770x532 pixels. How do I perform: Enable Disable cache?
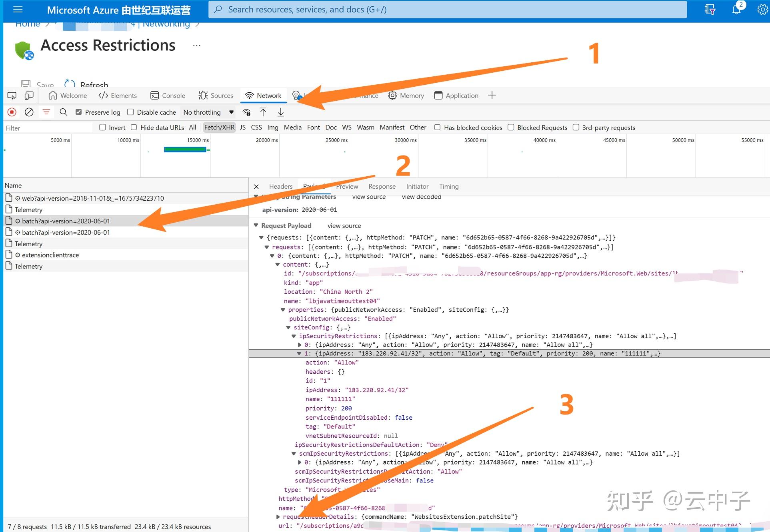[x=131, y=112]
